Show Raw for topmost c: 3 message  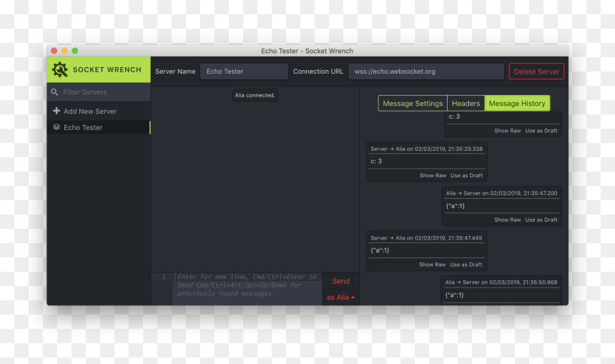click(507, 131)
